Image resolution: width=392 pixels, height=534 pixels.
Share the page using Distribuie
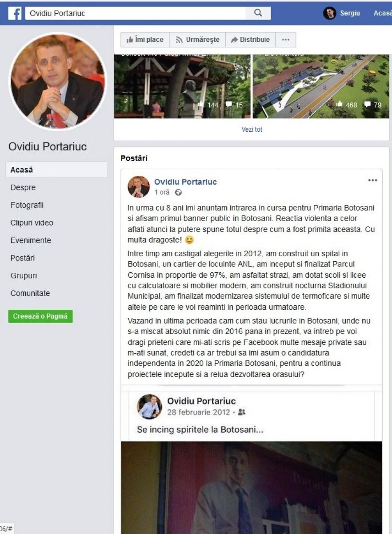click(x=251, y=40)
